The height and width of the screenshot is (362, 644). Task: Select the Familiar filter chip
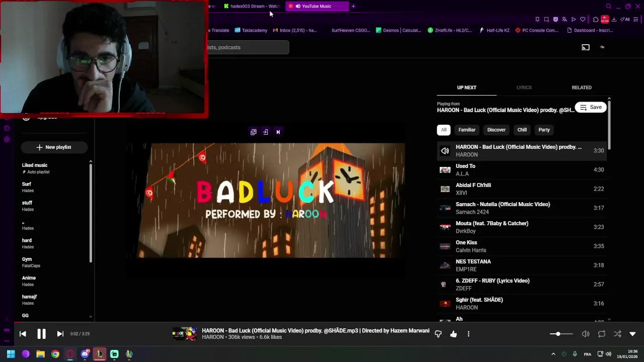[467, 130]
